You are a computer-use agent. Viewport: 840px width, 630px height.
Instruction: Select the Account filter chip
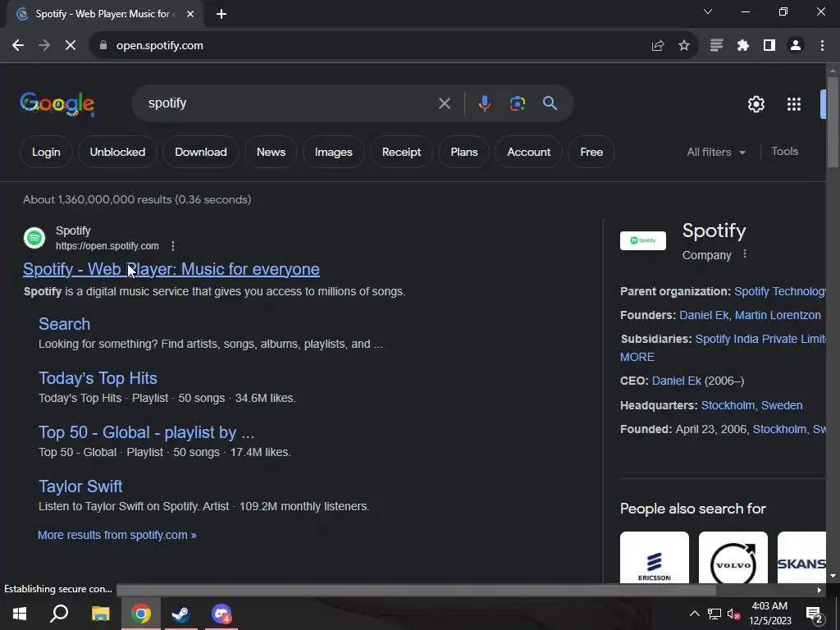click(529, 152)
